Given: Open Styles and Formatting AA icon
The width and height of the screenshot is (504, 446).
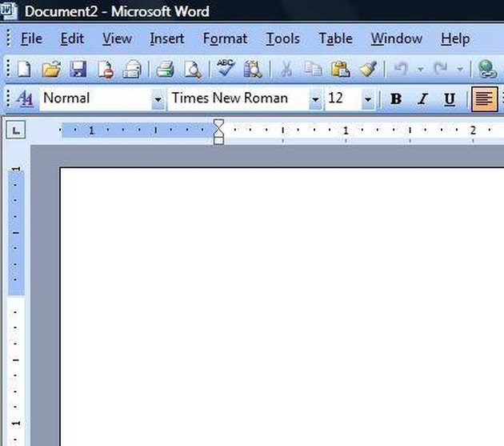Looking at the screenshot, I should (x=25, y=98).
